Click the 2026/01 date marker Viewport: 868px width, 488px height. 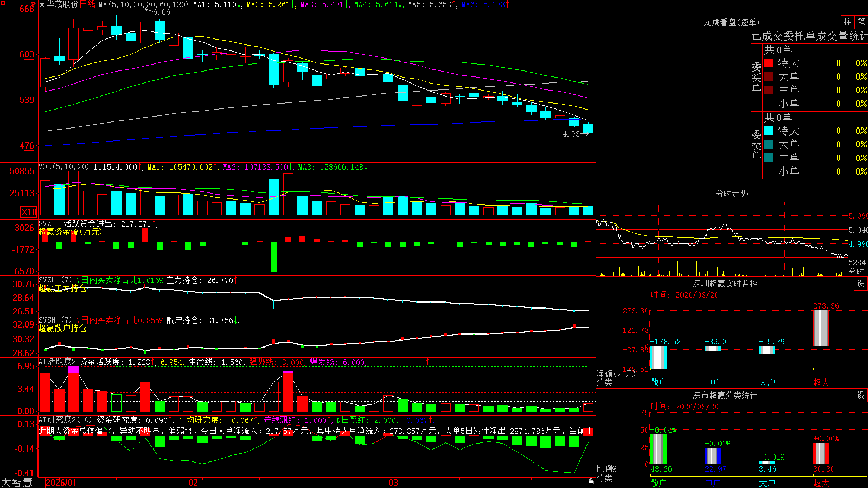(x=61, y=483)
